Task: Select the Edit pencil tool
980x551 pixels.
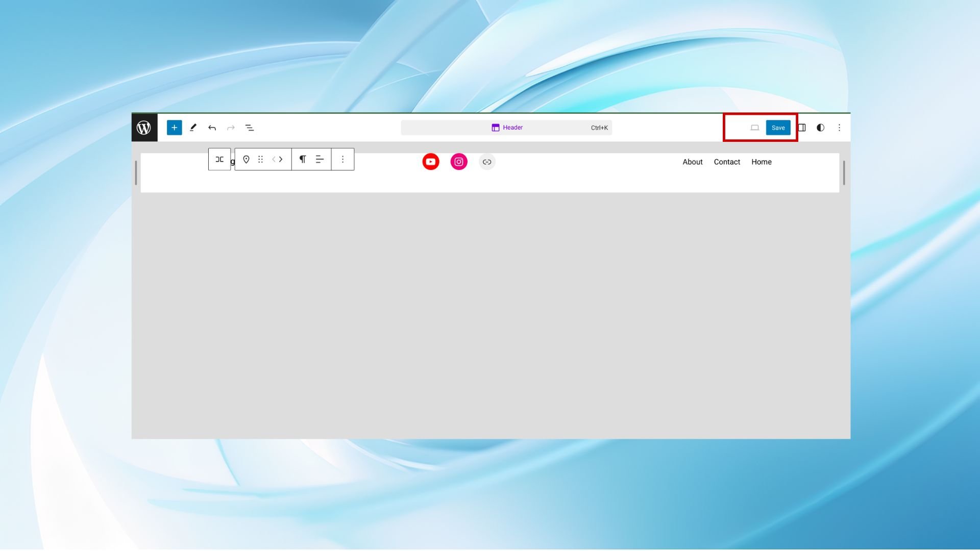Action: pos(193,128)
